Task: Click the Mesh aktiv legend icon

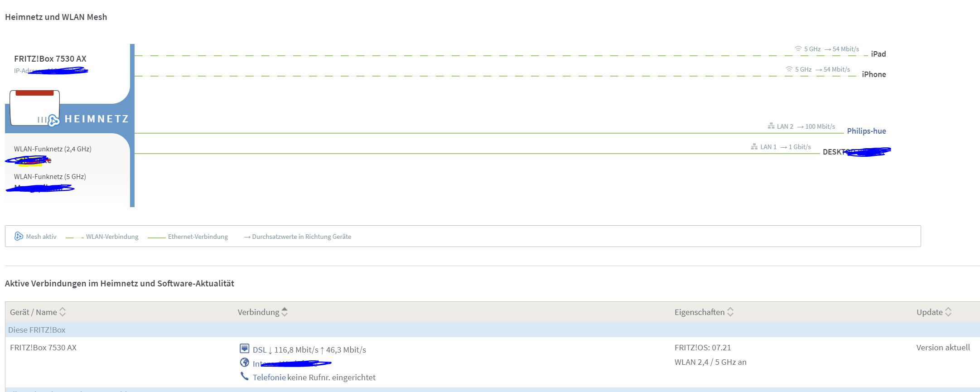Action: pos(19,236)
